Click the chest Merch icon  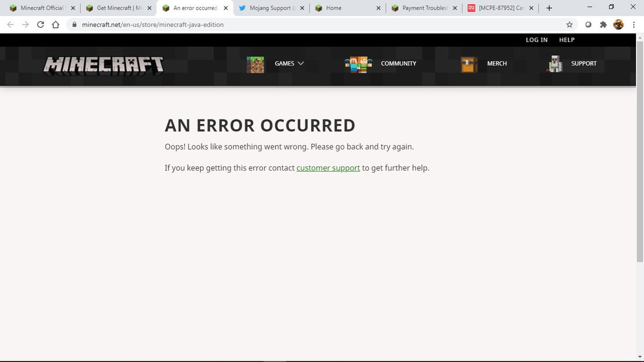[469, 64]
